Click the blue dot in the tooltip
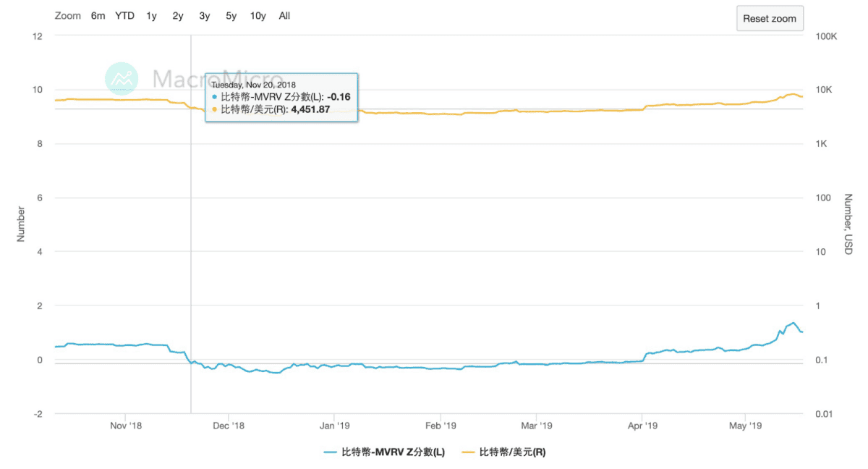This screenshot has height=469, width=868. click(215, 96)
